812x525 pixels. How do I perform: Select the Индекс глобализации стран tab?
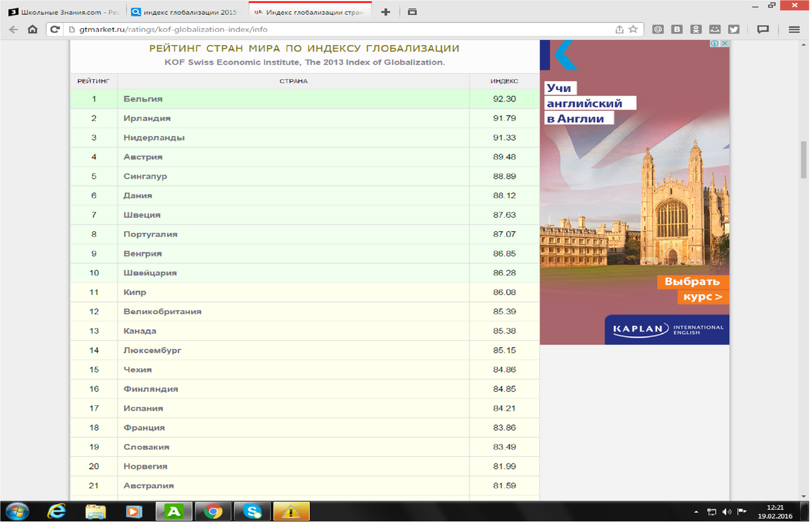coord(311,12)
